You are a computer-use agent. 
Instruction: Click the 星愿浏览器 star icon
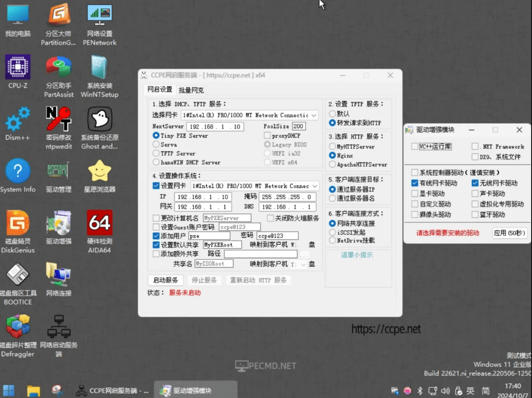pos(100,176)
